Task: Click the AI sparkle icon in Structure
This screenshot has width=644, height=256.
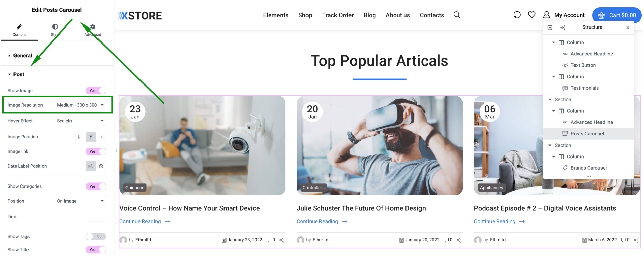Action: pos(563,27)
